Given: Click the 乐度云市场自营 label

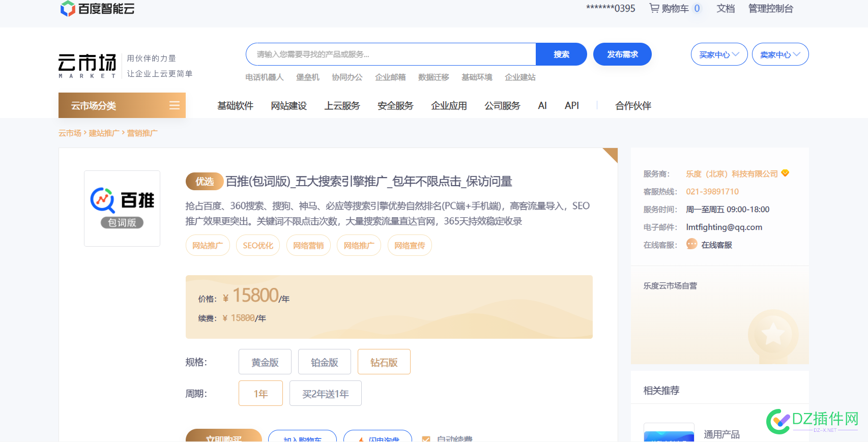Looking at the screenshot, I should click(670, 285).
